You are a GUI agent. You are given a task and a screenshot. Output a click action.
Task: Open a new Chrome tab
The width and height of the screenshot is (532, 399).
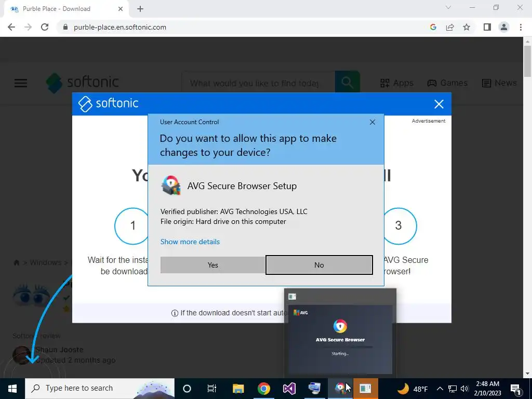[140, 9]
